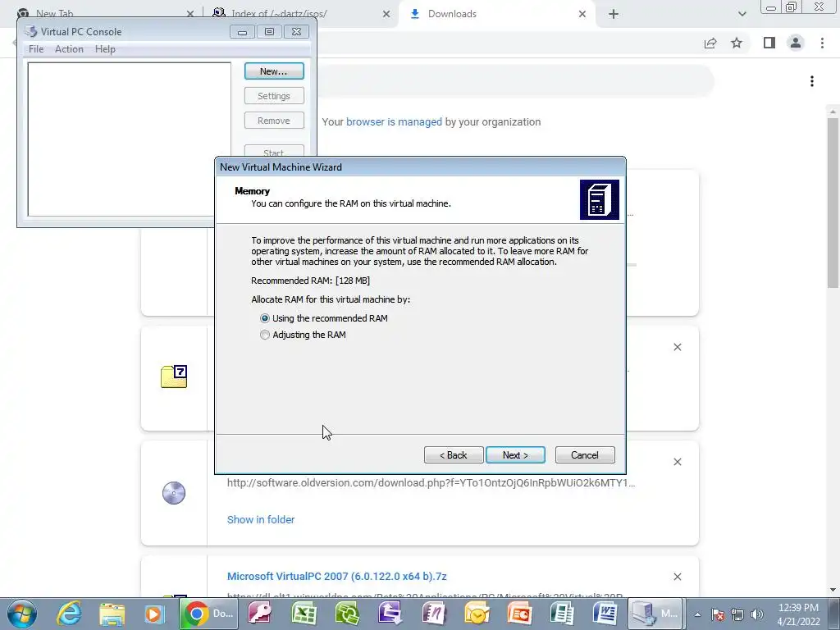Select 'Using the recommended RAM' option
The width and height of the screenshot is (840, 630).
(x=324, y=318)
